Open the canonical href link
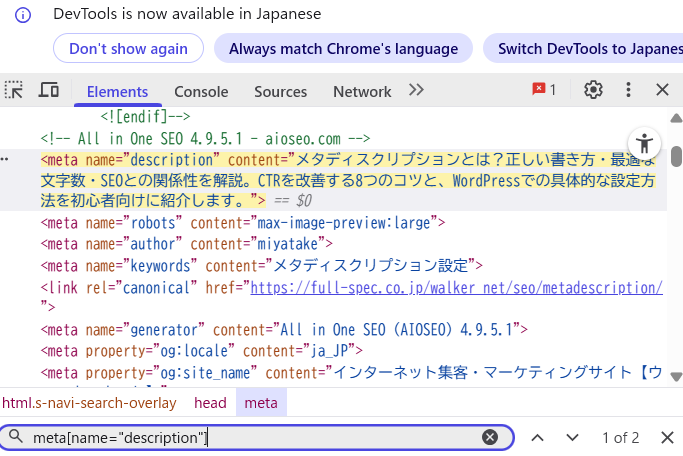 point(455,287)
